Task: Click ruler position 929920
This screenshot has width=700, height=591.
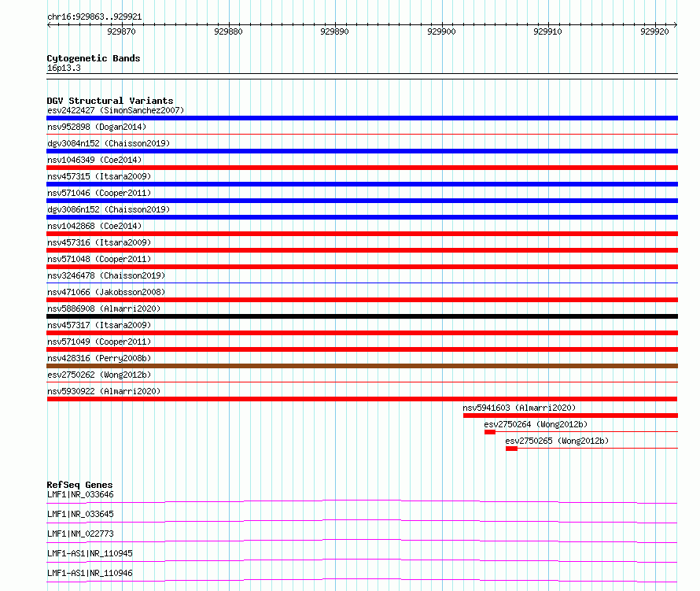Action: tap(654, 31)
